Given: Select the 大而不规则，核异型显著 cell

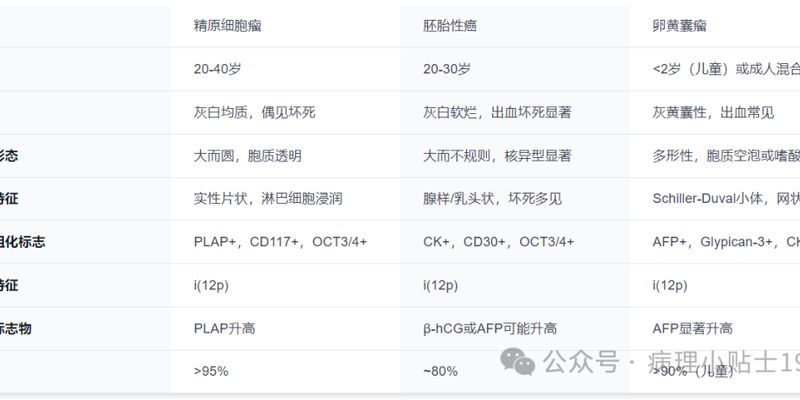Looking at the screenshot, I should pos(497,156).
